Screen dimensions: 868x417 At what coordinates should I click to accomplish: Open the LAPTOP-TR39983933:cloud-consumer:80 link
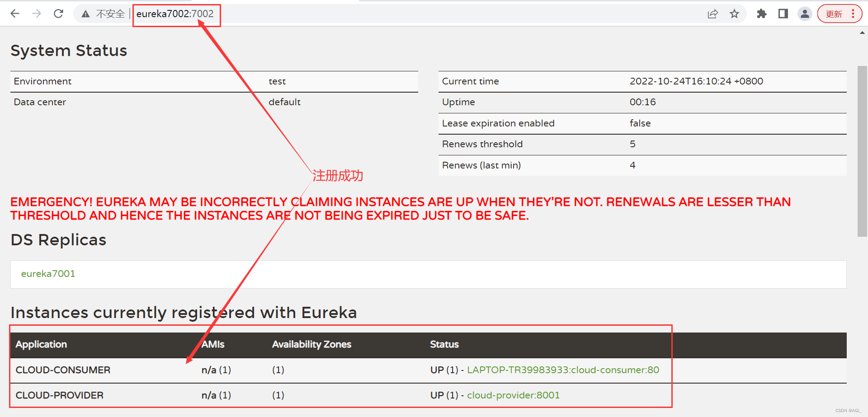(x=563, y=370)
